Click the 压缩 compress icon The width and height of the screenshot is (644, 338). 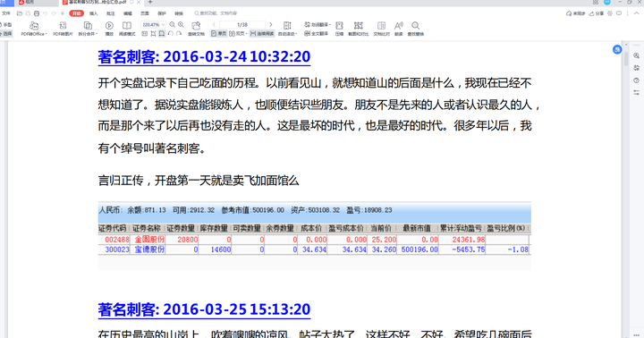(339, 29)
